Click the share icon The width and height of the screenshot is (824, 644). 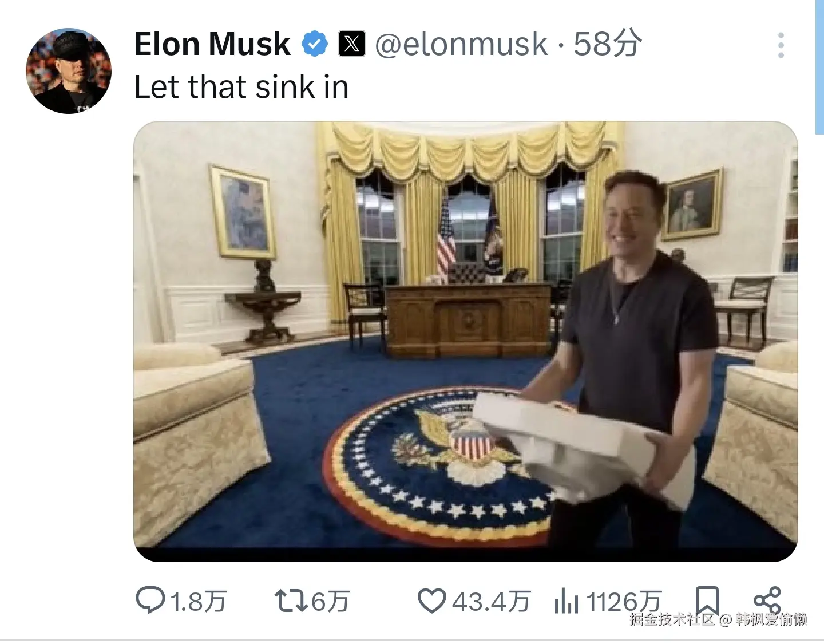pos(767,600)
